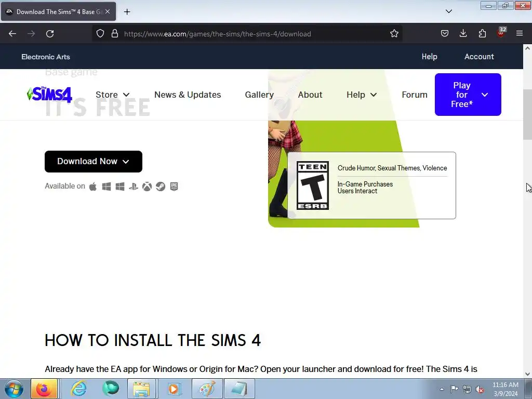Viewport: 532px width, 399px height.
Task: Open Account in the EA top bar
Action: pos(479,57)
